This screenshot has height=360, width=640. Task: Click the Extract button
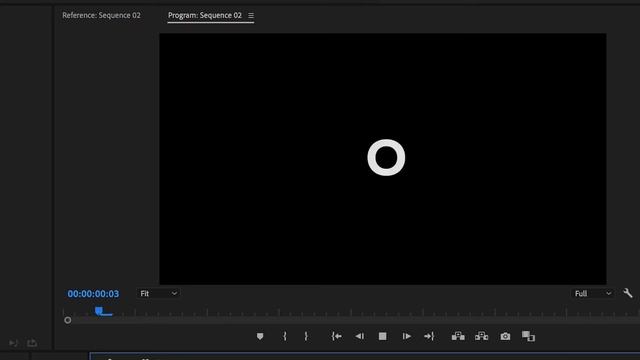point(482,336)
